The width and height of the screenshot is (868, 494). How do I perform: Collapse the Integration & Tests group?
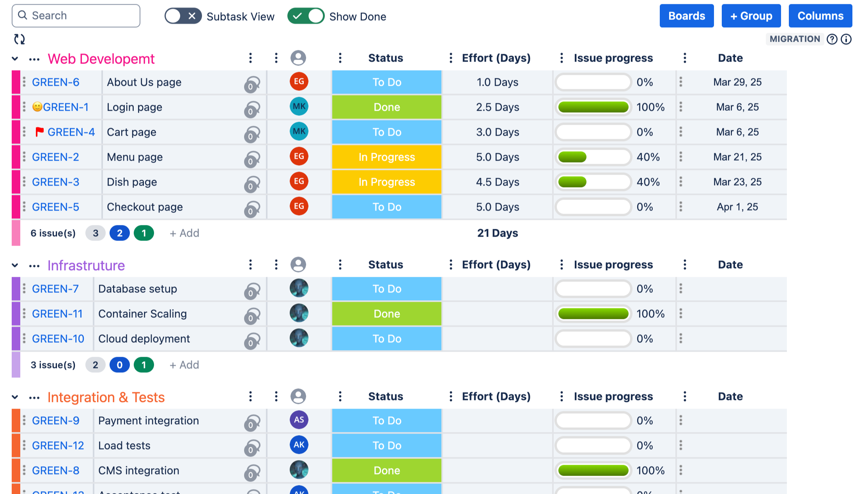click(x=15, y=397)
